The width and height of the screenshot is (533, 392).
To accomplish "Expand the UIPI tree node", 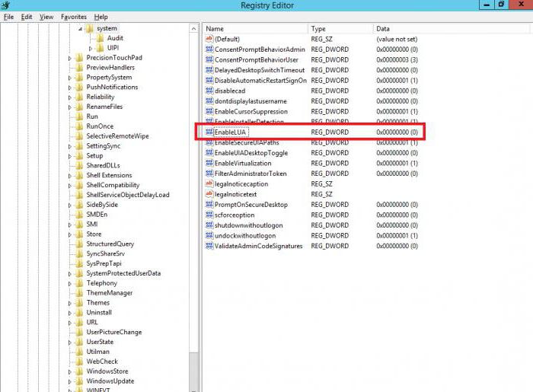I will 91,48.
